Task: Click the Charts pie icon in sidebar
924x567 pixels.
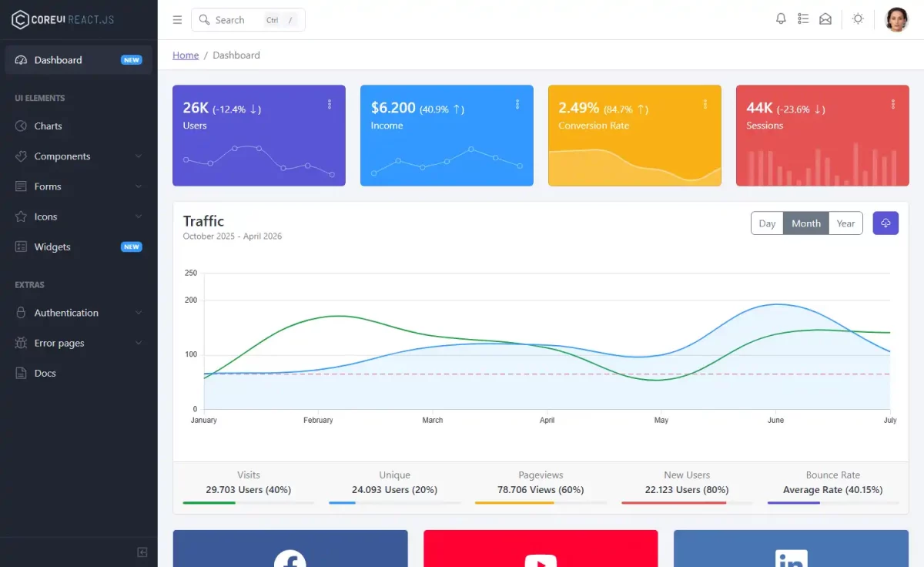Action: (x=21, y=126)
